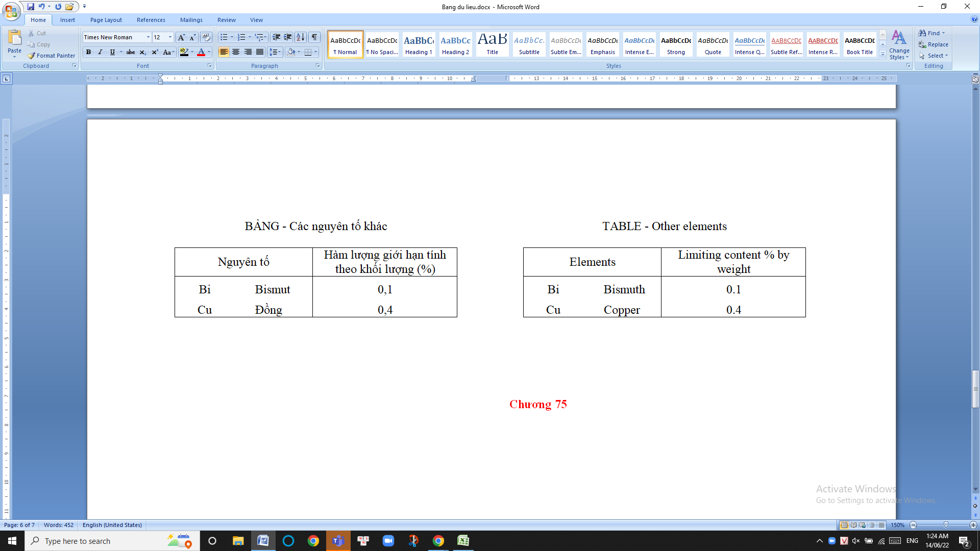
Task: Click the Justify alignment icon
Action: (260, 52)
